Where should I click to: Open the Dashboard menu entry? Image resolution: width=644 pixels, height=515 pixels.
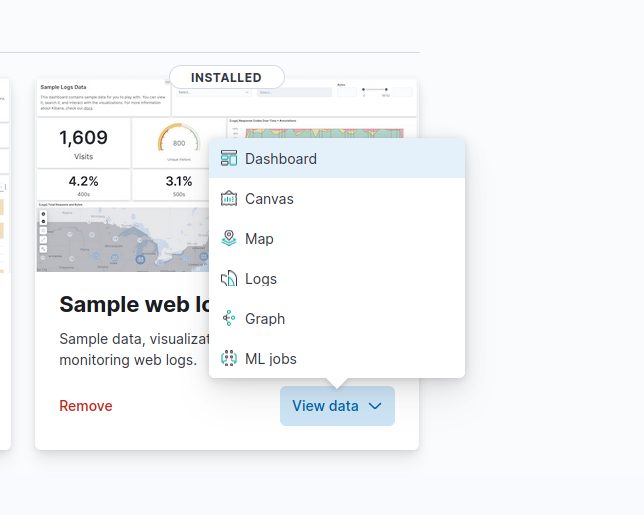(x=281, y=158)
